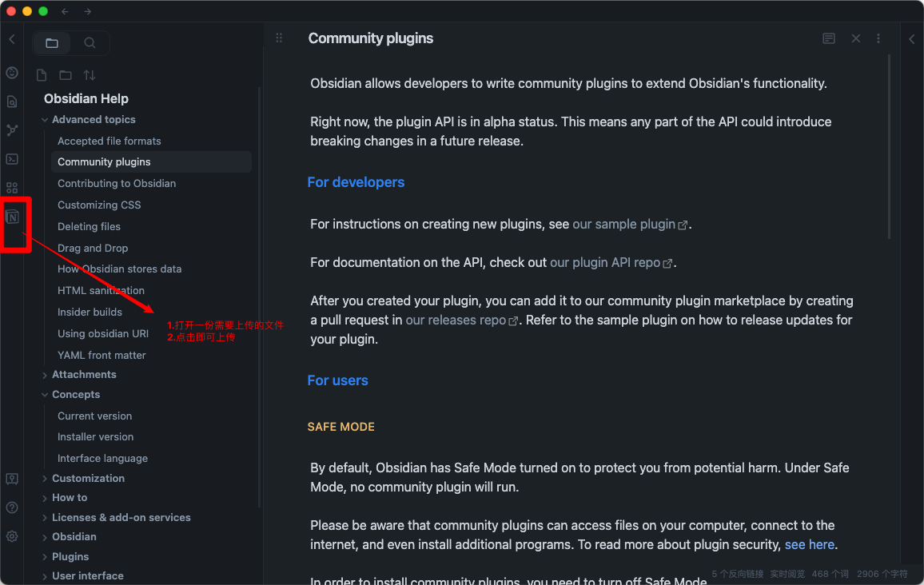The width and height of the screenshot is (924, 585).
Task: Expand the right sidebar with chevron
Action: [x=912, y=39]
